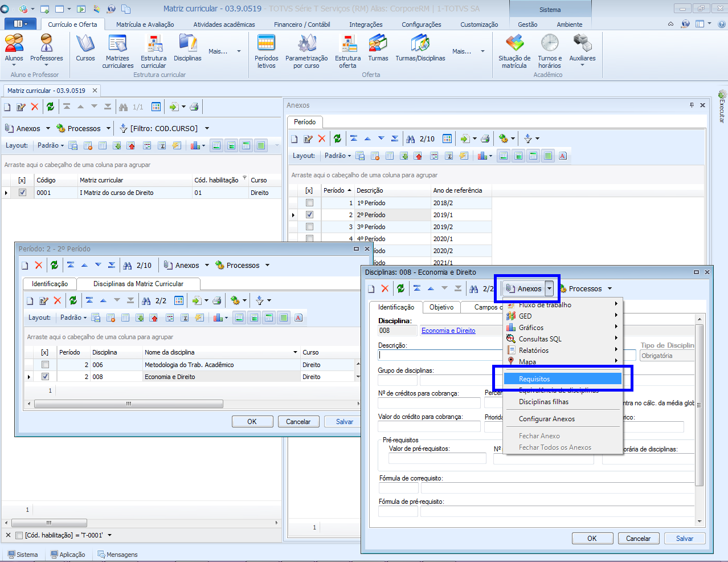Open Anexos dropdown arrow in Disciplinas window
This screenshot has height=562, width=728.
coord(549,288)
